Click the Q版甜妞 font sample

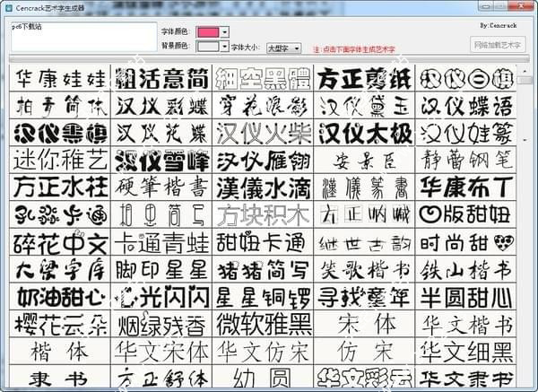(465, 215)
